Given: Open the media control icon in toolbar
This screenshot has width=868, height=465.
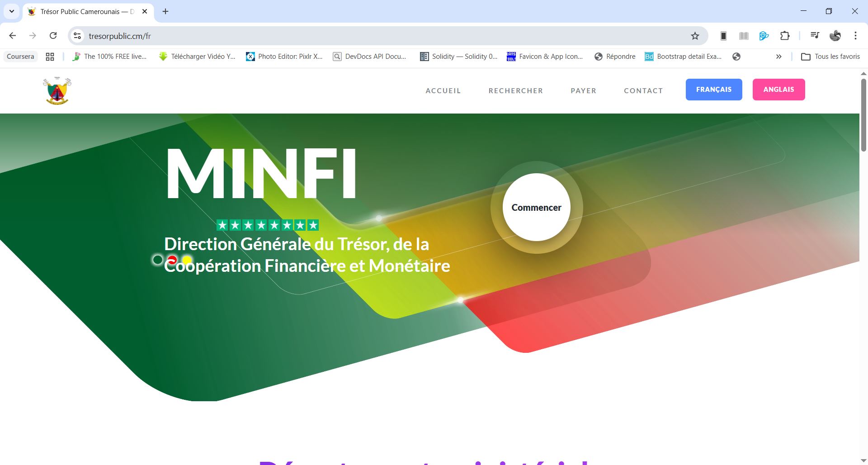Looking at the screenshot, I should 815,36.
